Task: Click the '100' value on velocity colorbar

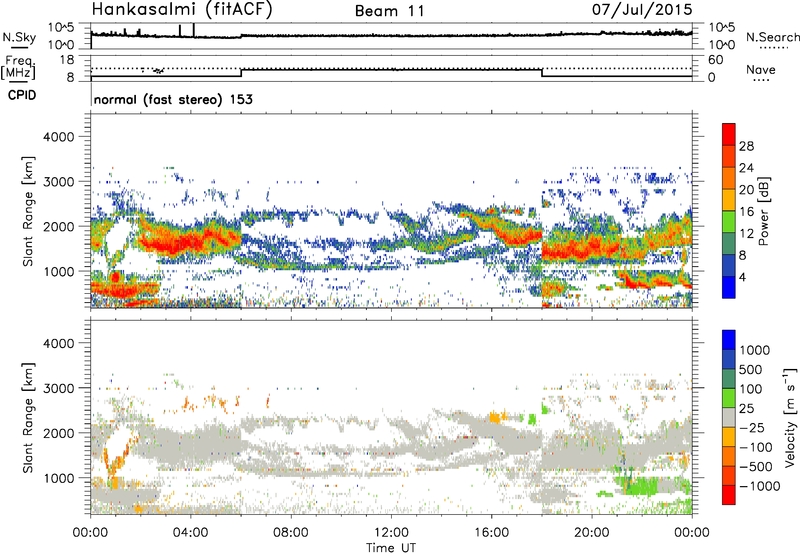Action: (x=751, y=389)
